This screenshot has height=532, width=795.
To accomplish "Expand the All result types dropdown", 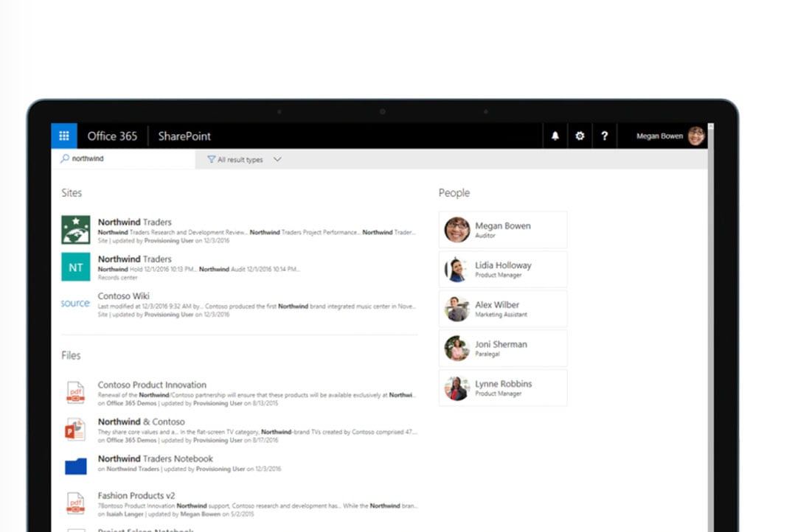I will coord(244,159).
